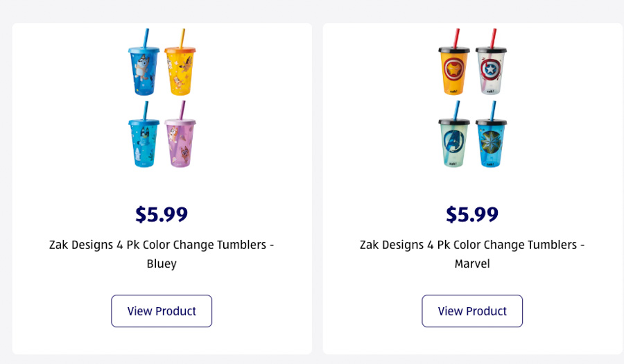
Task: Select the purple Bluey tumbler with pink straw
Action: click(180, 144)
